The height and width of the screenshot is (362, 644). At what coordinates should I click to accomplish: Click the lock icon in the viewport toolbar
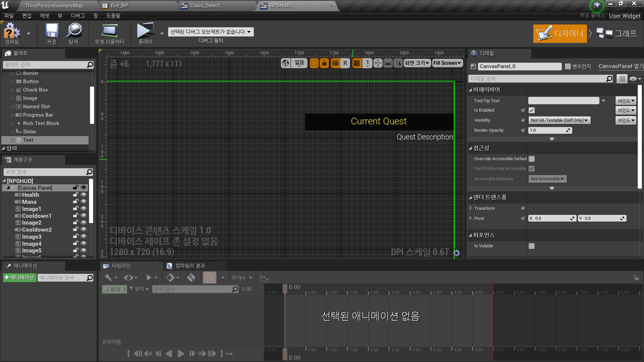click(x=324, y=63)
